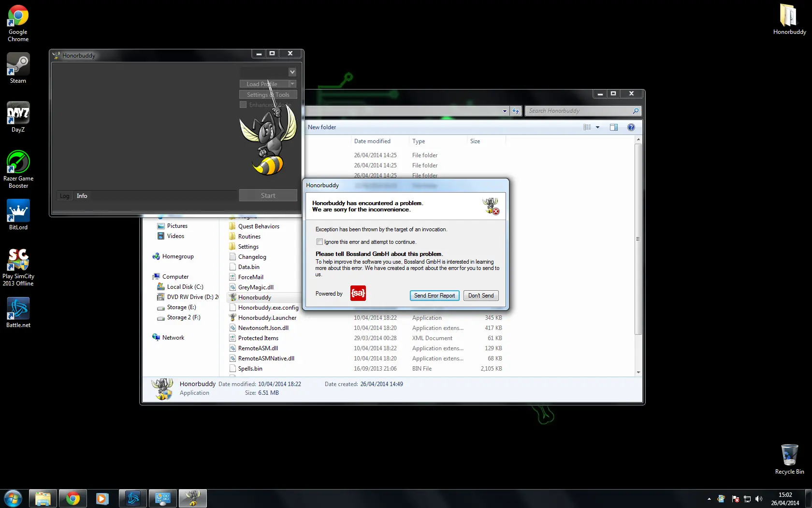Click the Settings & Tools button

[268, 95]
